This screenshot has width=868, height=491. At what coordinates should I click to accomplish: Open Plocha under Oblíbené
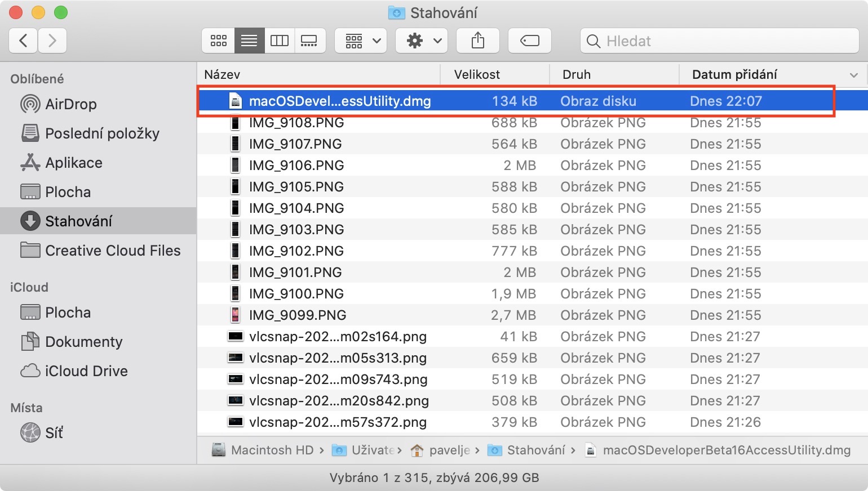(98, 192)
